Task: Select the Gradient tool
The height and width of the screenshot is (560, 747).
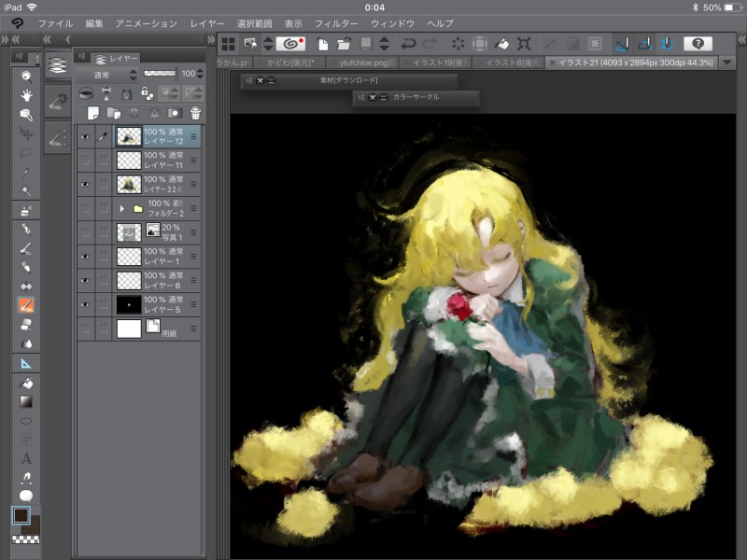Action: coord(26,401)
